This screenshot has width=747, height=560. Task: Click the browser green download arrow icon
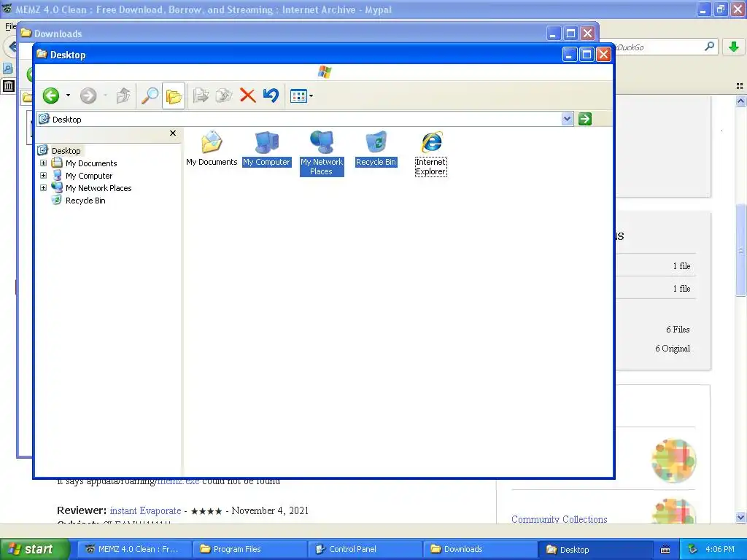[x=734, y=47]
